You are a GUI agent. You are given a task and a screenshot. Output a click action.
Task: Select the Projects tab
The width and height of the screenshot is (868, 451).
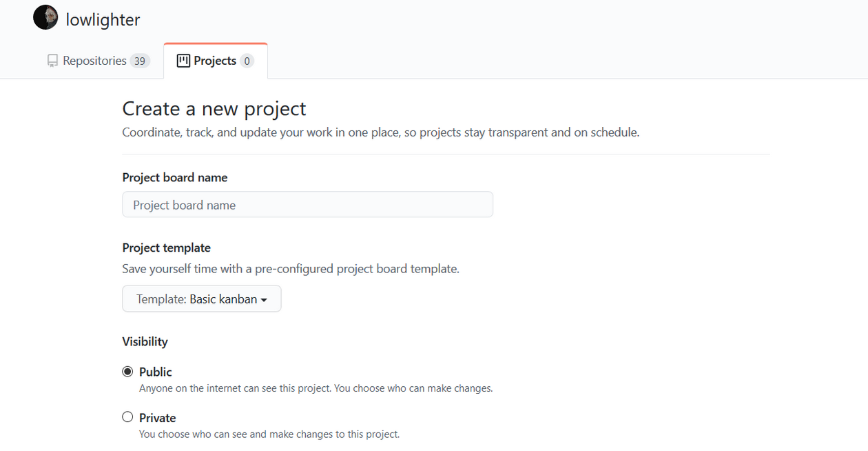pyautogui.click(x=215, y=60)
